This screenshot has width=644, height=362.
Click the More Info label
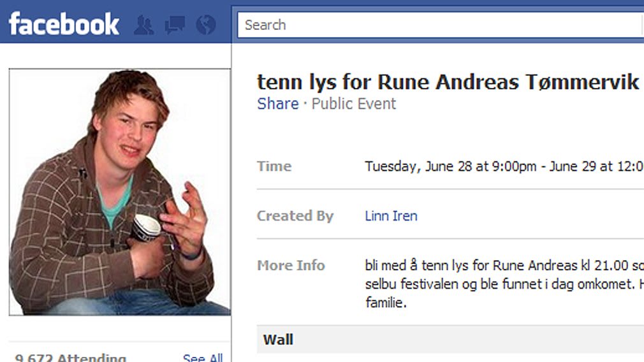point(291,265)
